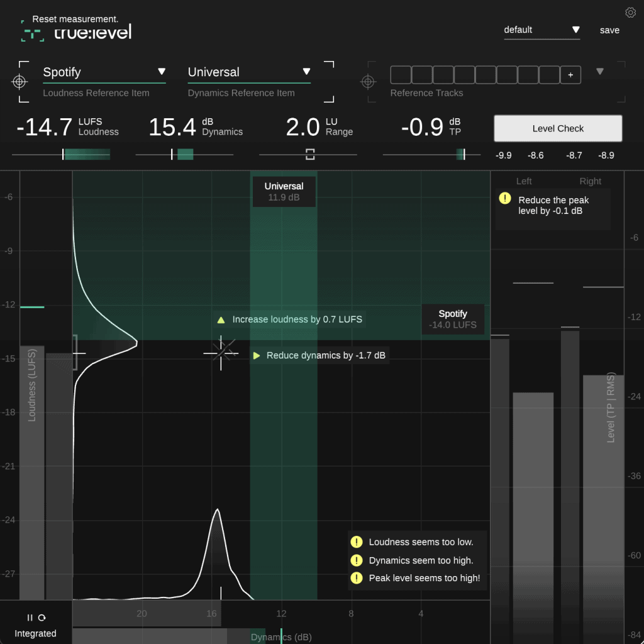Click the warning icon beside Dynamics seem too high
644x644 pixels.
click(x=356, y=560)
